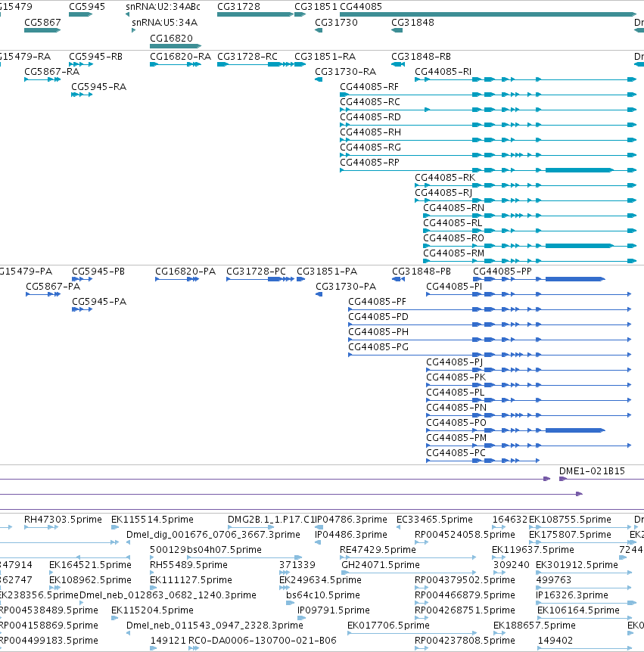Select EST bs64c10.5prime

coord(290,603)
